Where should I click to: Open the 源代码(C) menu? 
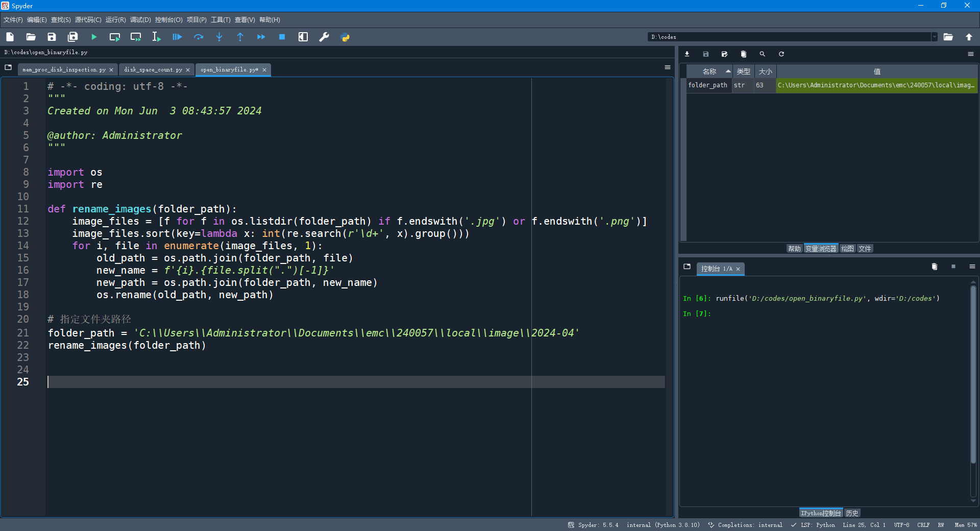(88, 20)
